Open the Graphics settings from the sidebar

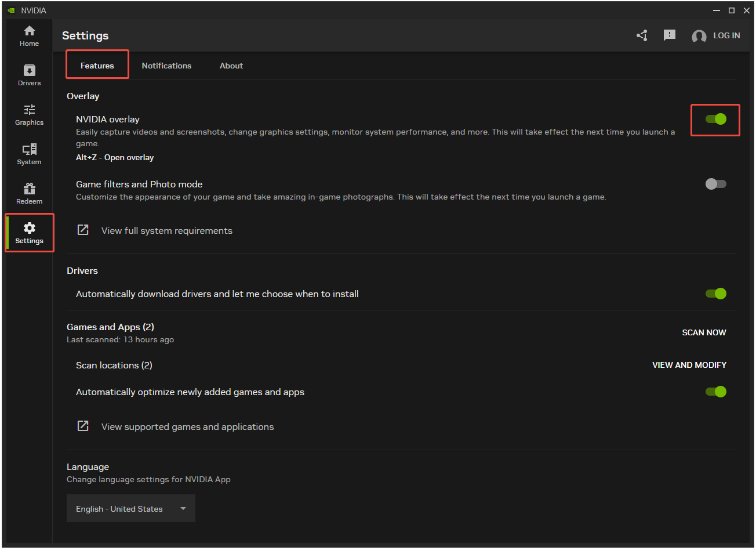pos(29,115)
